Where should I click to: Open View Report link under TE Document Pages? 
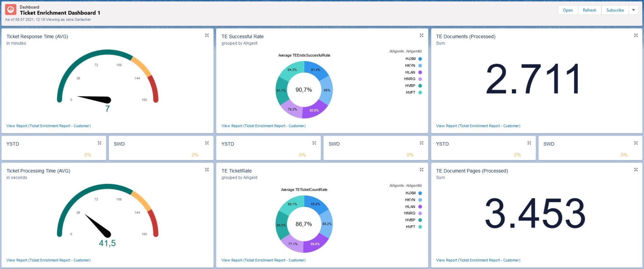478,260
